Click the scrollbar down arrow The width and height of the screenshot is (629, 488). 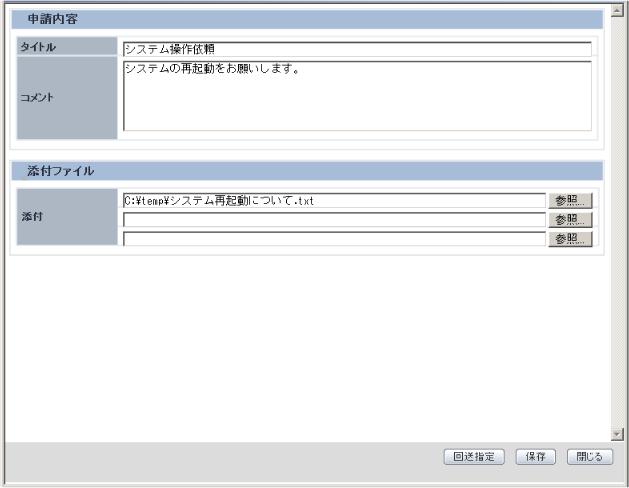click(617, 433)
